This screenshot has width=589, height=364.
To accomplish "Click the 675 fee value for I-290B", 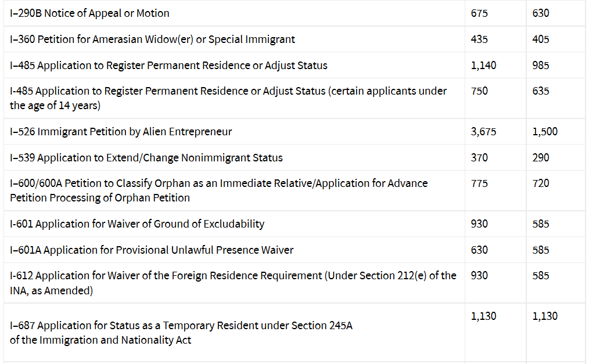I will (x=479, y=13).
